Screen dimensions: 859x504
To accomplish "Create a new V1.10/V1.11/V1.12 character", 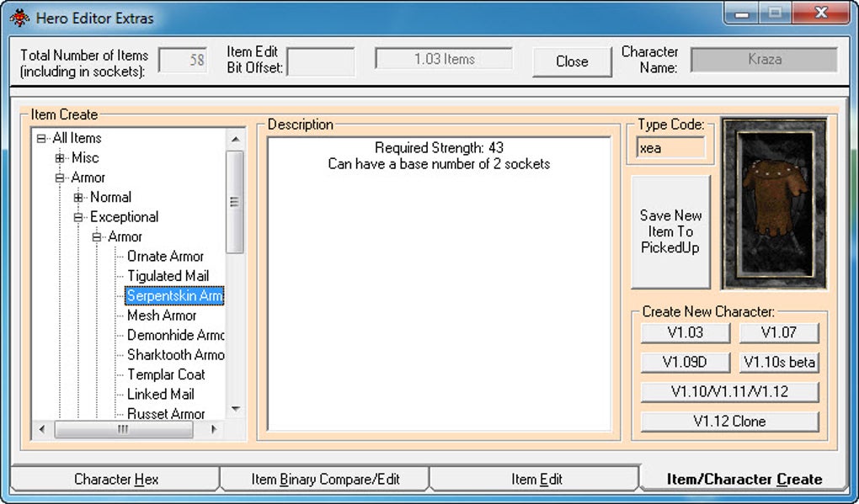I will click(729, 392).
